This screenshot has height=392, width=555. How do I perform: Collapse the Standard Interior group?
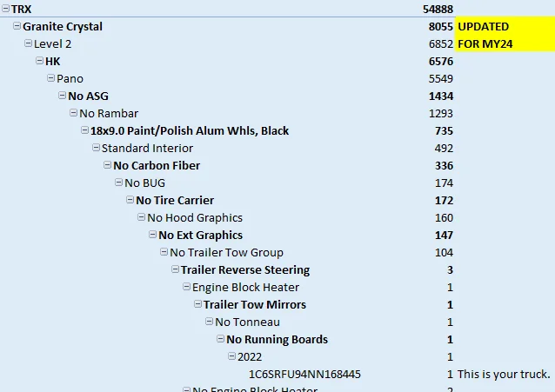[x=97, y=148]
